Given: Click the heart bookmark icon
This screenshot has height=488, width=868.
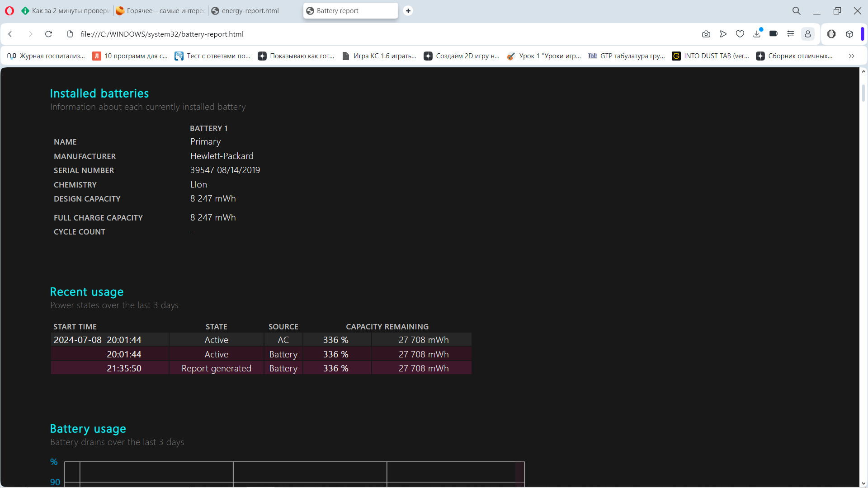Looking at the screenshot, I should [740, 34].
